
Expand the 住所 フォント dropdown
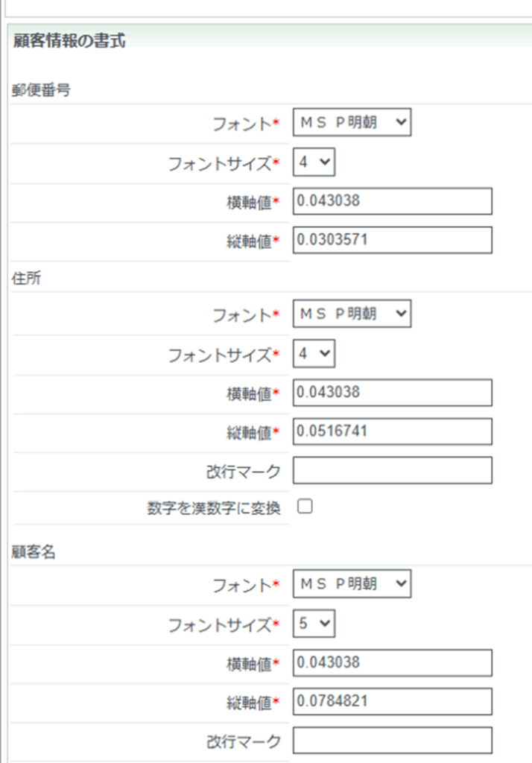click(352, 314)
